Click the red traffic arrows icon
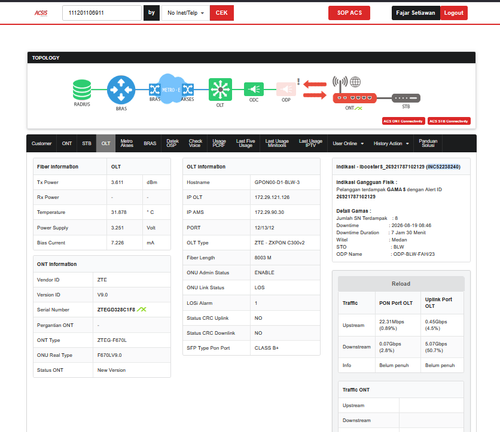The image size is (500, 432). [315, 90]
